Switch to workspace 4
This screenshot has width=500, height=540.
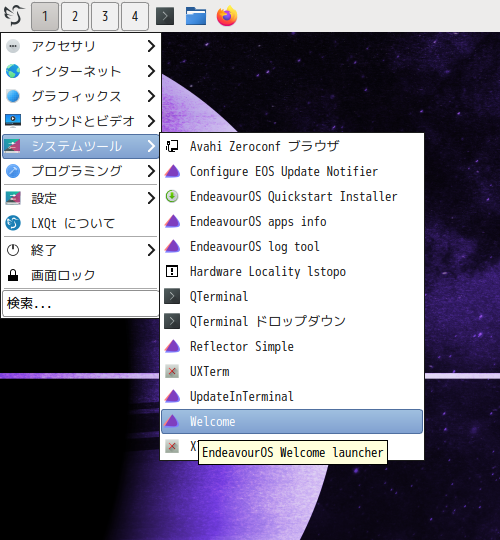[x=135, y=16]
